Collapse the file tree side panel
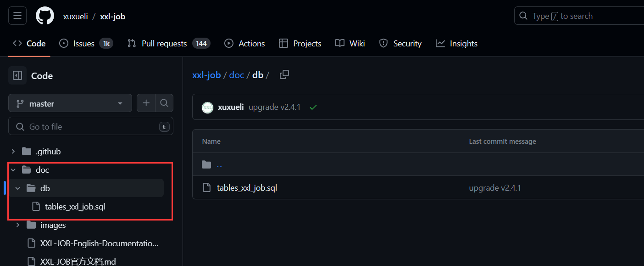This screenshot has height=266, width=644. click(x=17, y=76)
